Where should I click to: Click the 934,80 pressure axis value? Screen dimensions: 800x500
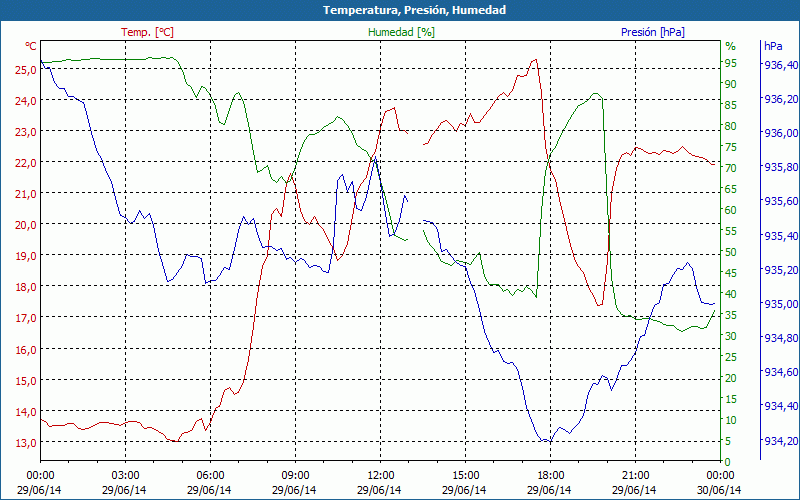coord(781,338)
